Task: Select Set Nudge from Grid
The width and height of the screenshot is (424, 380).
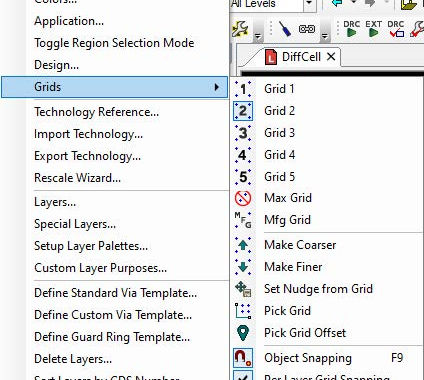Action: [318, 289]
